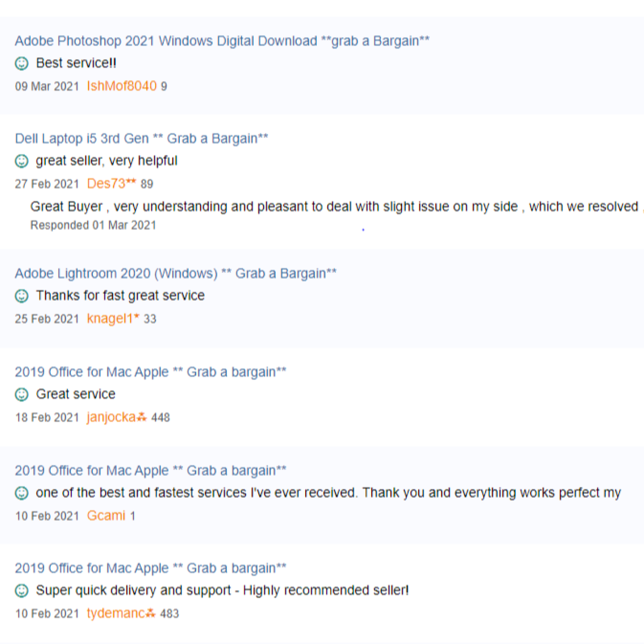644x644 pixels.
Task: Open 2019 Office for Mac listing above Gcami review
Action: pyautogui.click(x=150, y=471)
